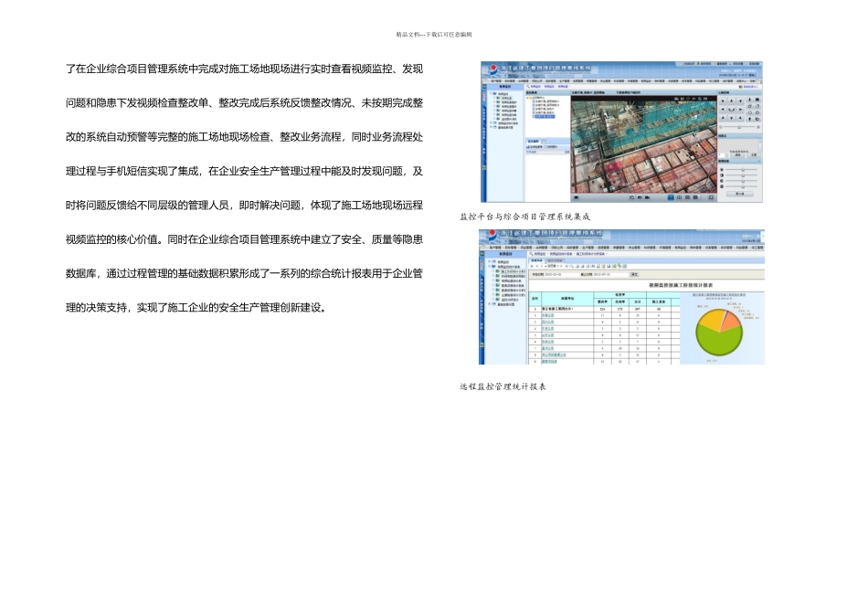
Task: Click the PTZ pan-down arrow in monitoring screenshot
Action: click(x=731, y=118)
